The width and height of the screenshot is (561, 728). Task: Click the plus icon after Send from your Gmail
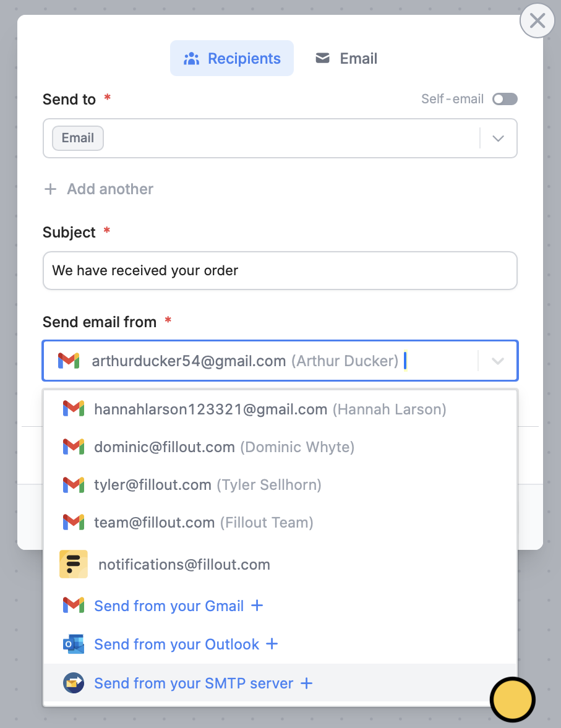257,606
